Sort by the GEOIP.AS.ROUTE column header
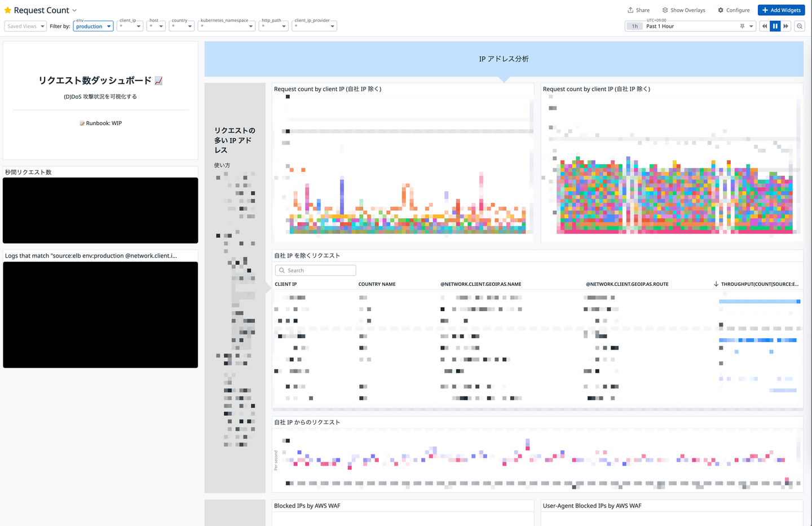The width and height of the screenshot is (812, 526). coord(627,284)
